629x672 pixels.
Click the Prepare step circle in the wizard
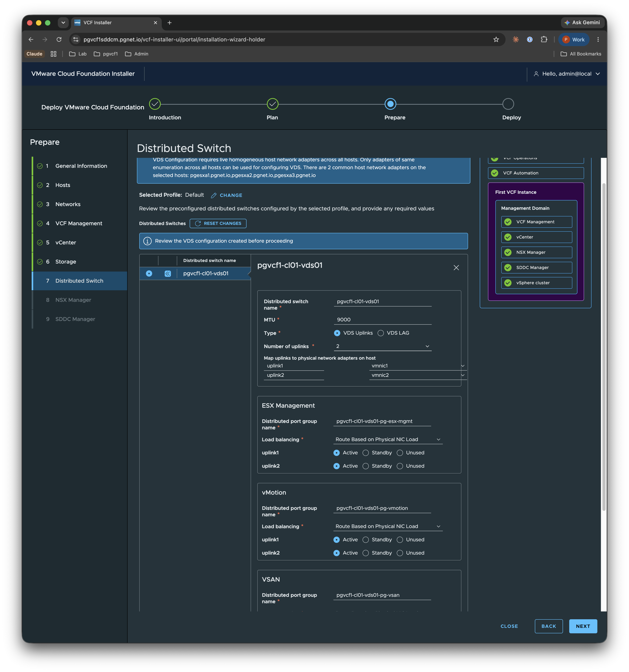coord(390,104)
